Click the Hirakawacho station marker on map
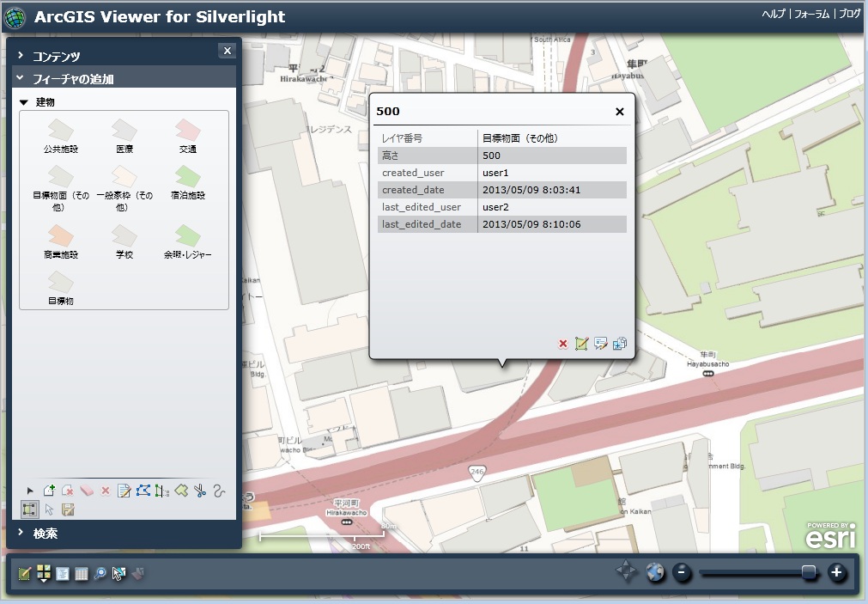This screenshot has height=604, width=868. pyautogui.click(x=347, y=522)
